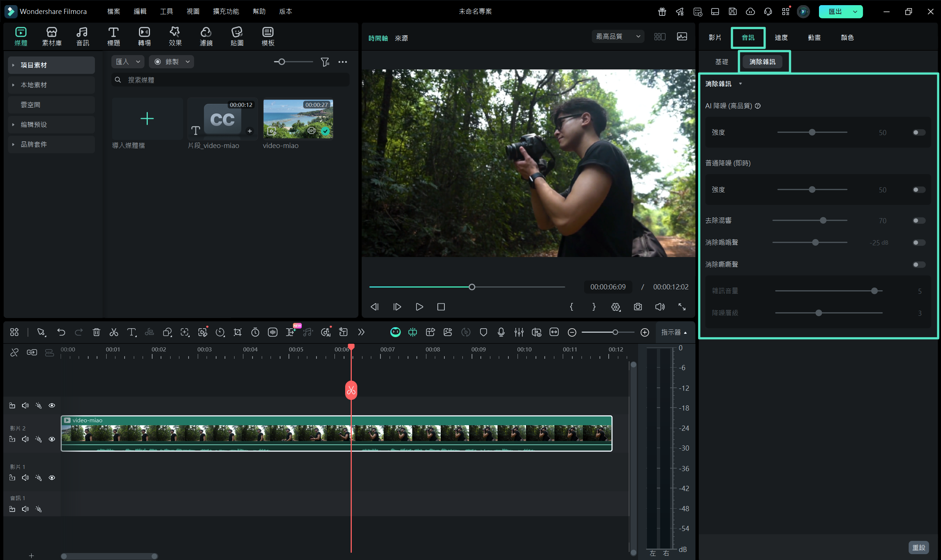The width and height of the screenshot is (941, 560).
Task: Click the 重設 reset button
Action: pyautogui.click(x=919, y=548)
